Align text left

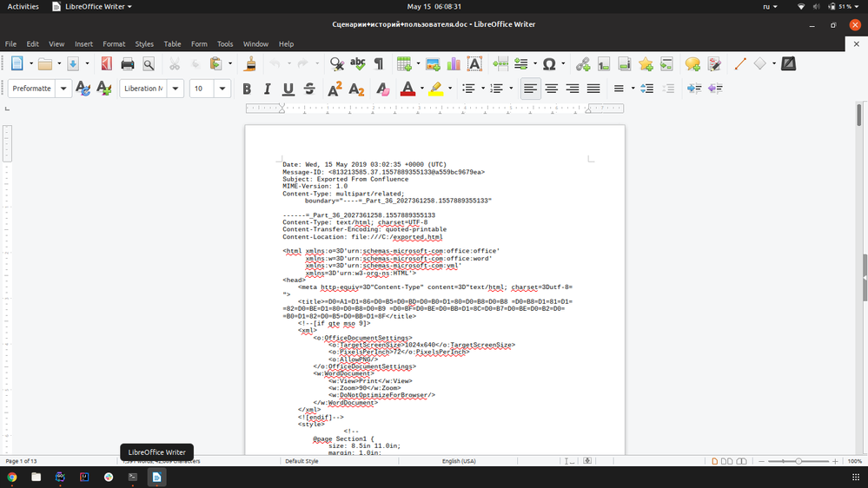tap(530, 89)
